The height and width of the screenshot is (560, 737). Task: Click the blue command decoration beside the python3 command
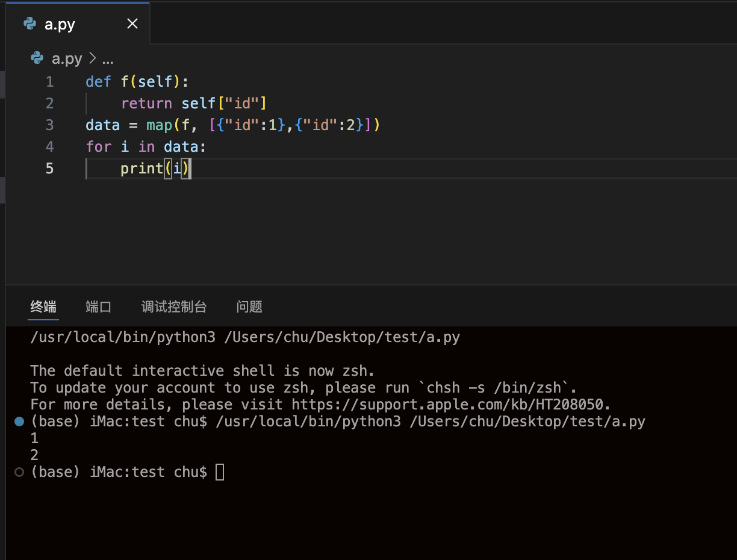(x=19, y=421)
